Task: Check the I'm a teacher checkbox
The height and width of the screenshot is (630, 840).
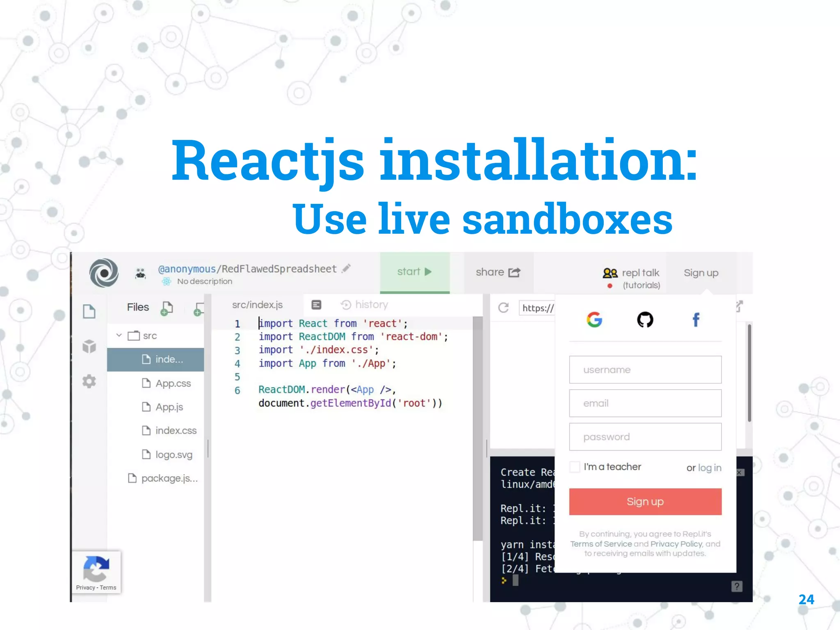Action: (x=575, y=467)
